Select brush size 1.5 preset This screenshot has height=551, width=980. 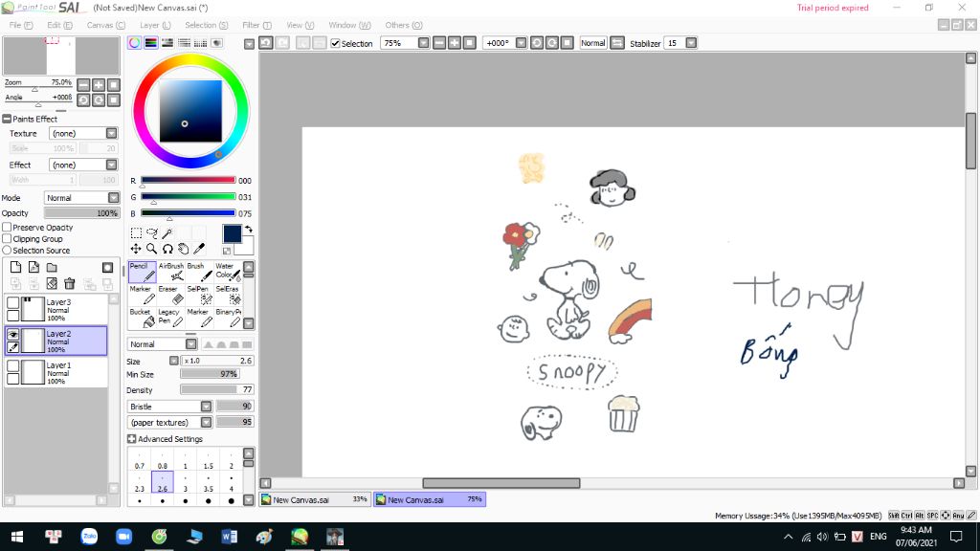pyautogui.click(x=208, y=460)
